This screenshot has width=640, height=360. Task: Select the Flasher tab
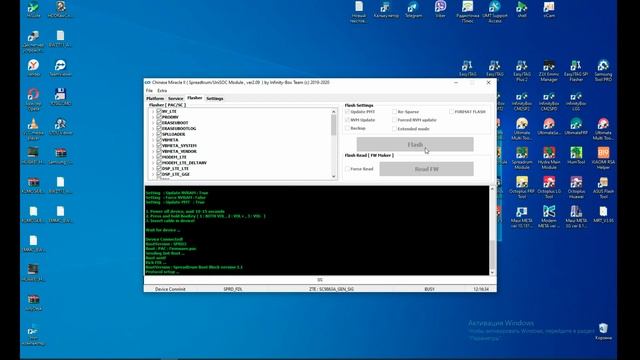coord(195,98)
